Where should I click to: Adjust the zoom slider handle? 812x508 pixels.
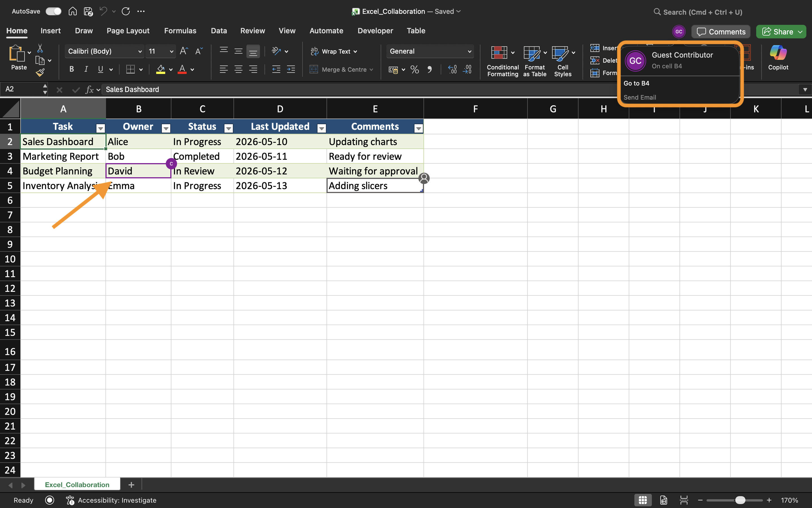[x=740, y=500]
